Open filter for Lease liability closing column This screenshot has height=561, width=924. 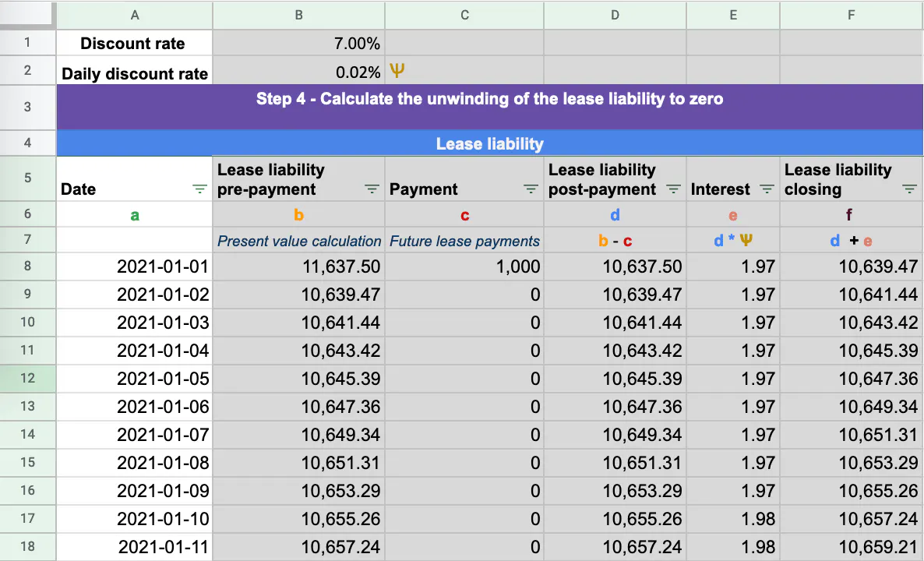[909, 189]
